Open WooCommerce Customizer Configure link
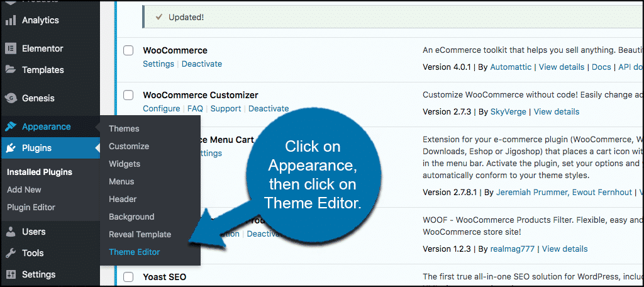The image size is (644, 287). pos(162,109)
